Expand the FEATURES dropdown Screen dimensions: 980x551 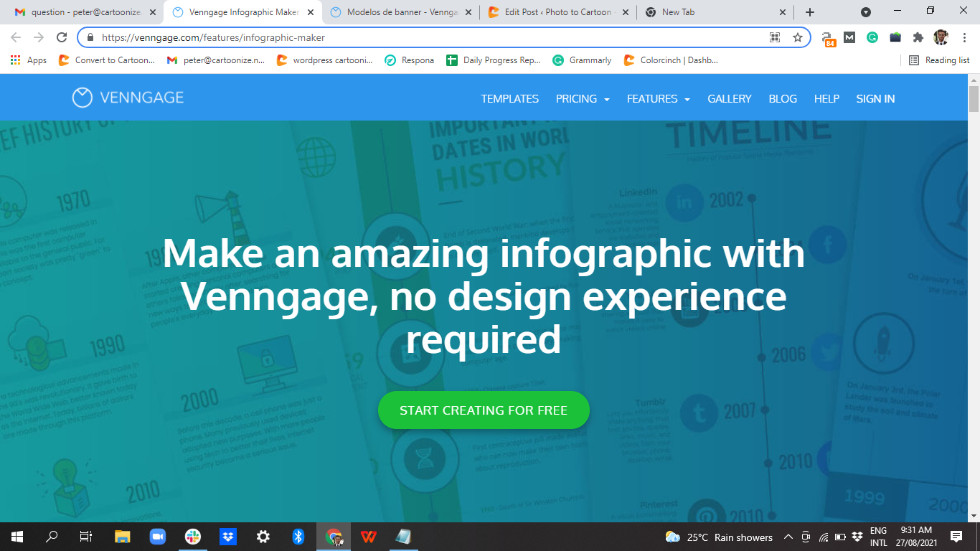pyautogui.click(x=658, y=99)
